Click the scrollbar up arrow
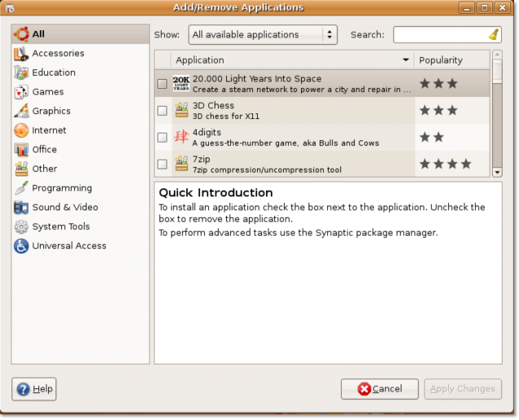The height and width of the screenshot is (420, 519). [497, 55]
